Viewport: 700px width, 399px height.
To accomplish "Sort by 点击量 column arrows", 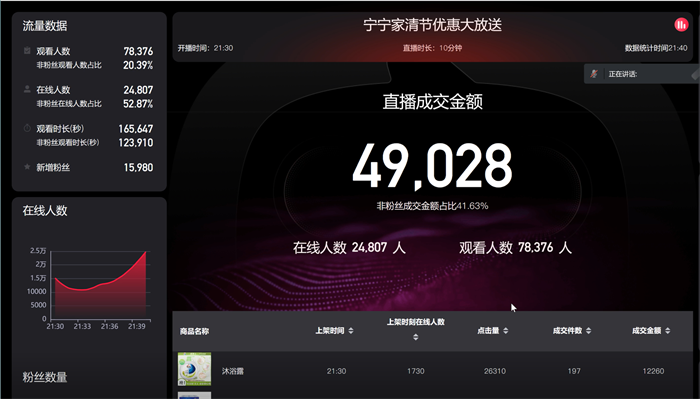I will coord(506,331).
